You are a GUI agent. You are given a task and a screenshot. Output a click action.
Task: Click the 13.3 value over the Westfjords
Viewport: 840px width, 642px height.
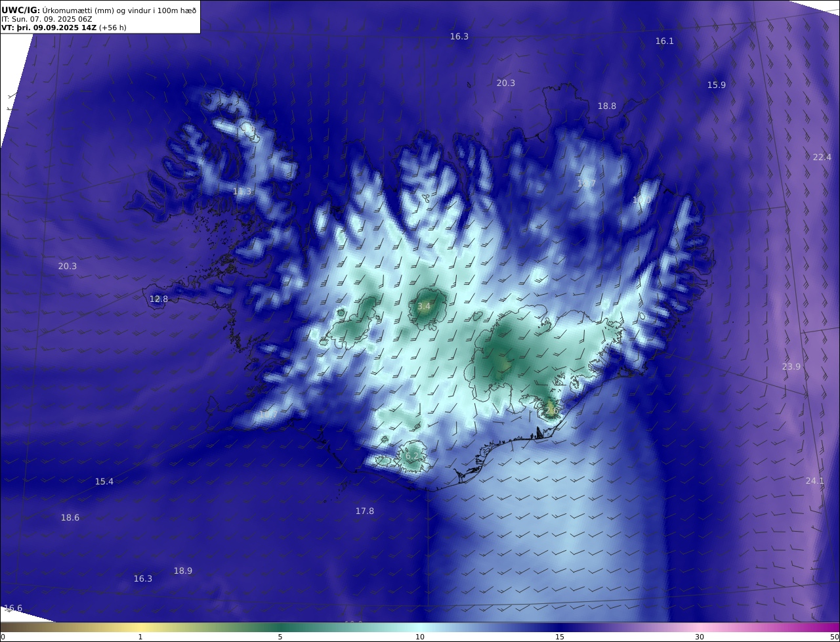click(243, 191)
